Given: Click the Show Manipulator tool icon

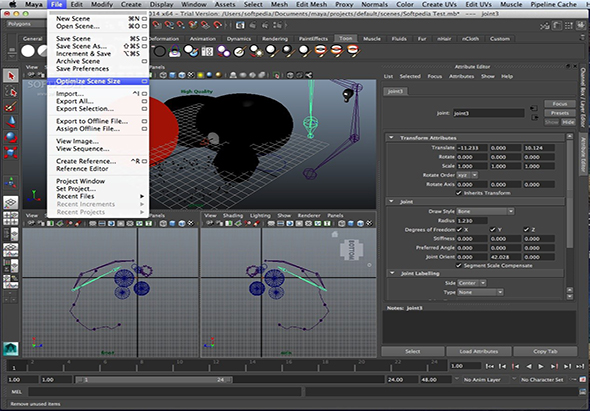Looking at the screenshot, I should click(x=11, y=182).
